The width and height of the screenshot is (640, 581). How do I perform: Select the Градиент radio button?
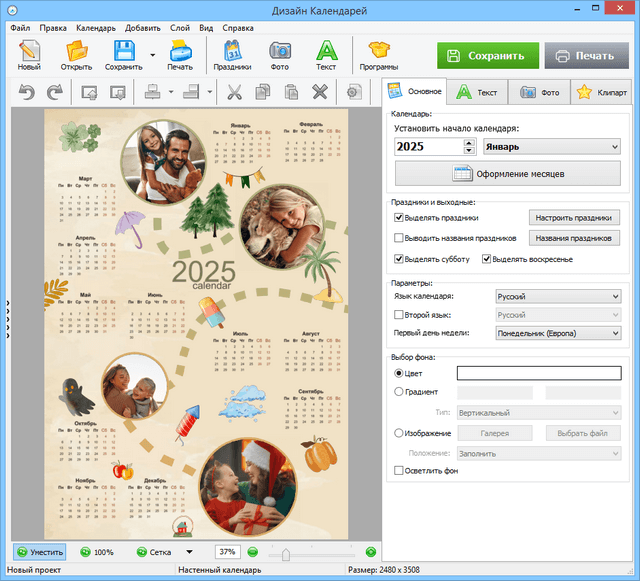[x=399, y=392]
